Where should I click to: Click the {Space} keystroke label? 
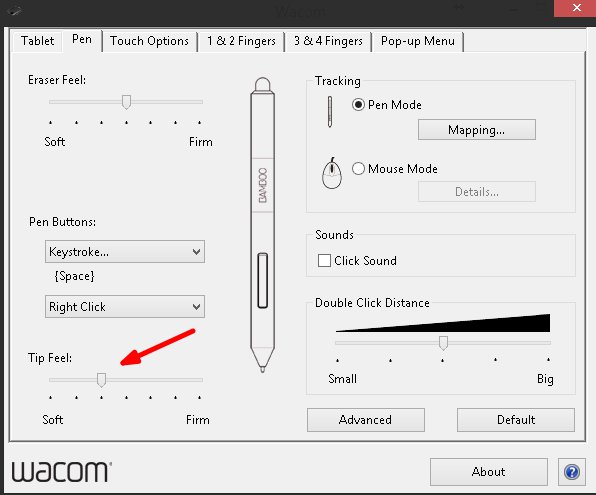click(x=74, y=276)
